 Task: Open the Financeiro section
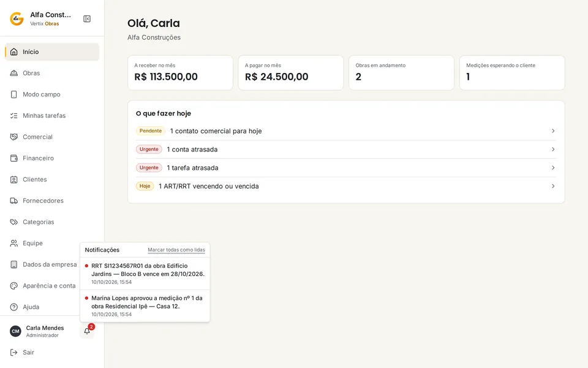click(52, 158)
